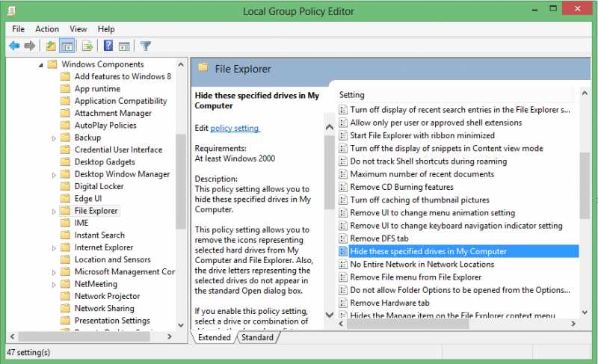This screenshot has height=364, width=598.
Task: Switch to the Extended tab
Action: coord(214,337)
